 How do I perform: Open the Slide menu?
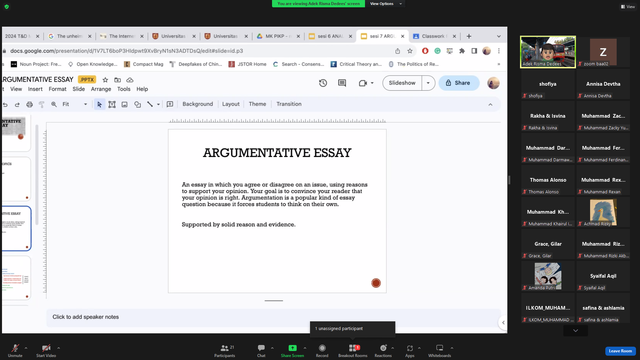(78, 89)
